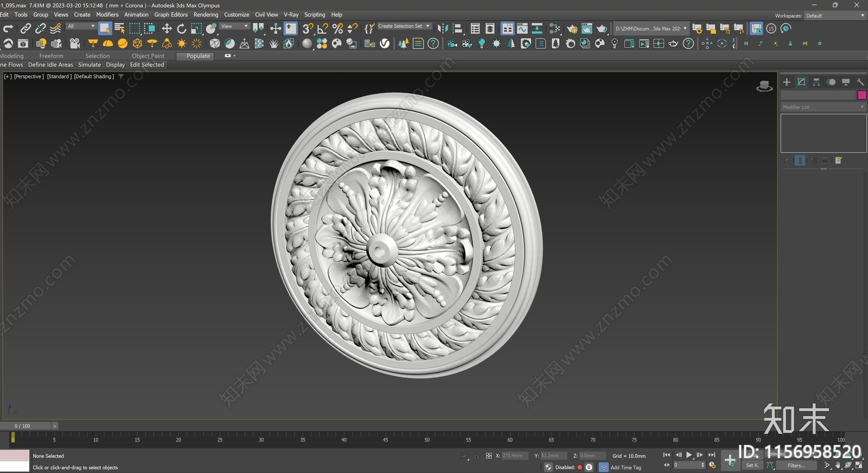Open the Curve Editor

click(522, 28)
